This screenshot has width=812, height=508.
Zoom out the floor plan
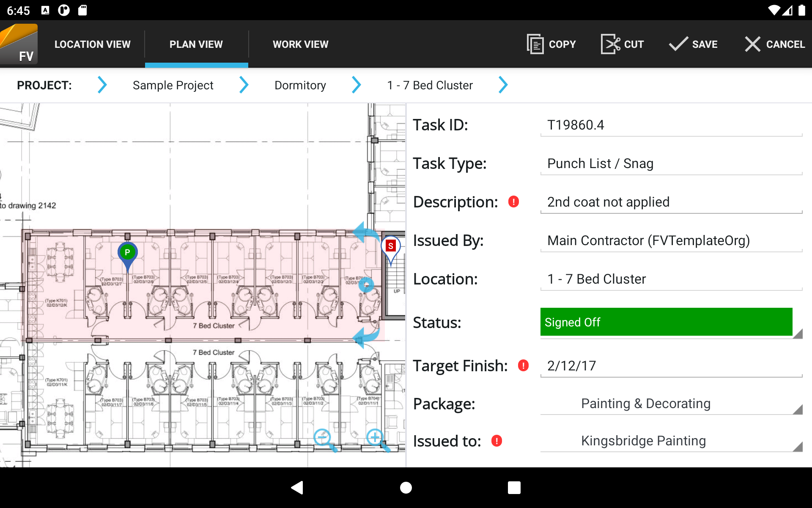(x=325, y=440)
